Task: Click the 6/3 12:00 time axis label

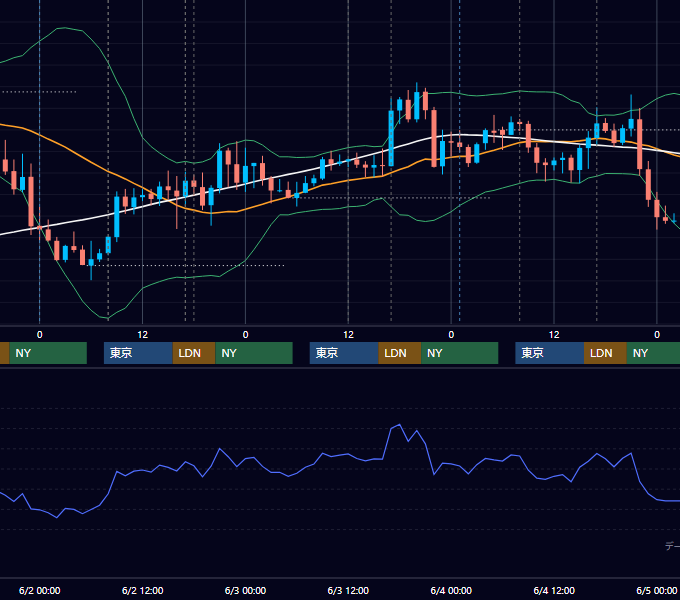Action: tap(348, 590)
